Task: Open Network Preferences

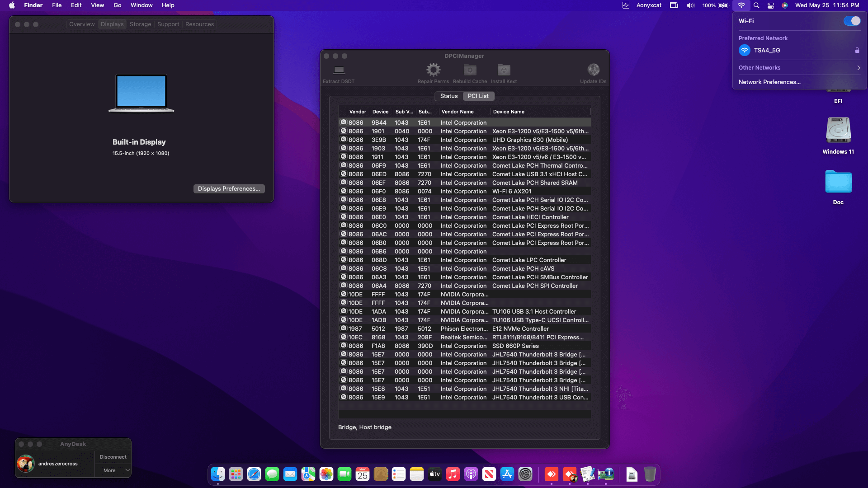Action: tap(769, 82)
